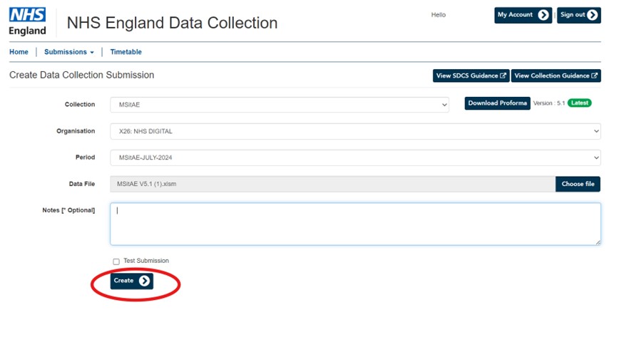Click the arrow icon on Create button
The height and width of the screenshot is (352, 644).
[x=144, y=281]
